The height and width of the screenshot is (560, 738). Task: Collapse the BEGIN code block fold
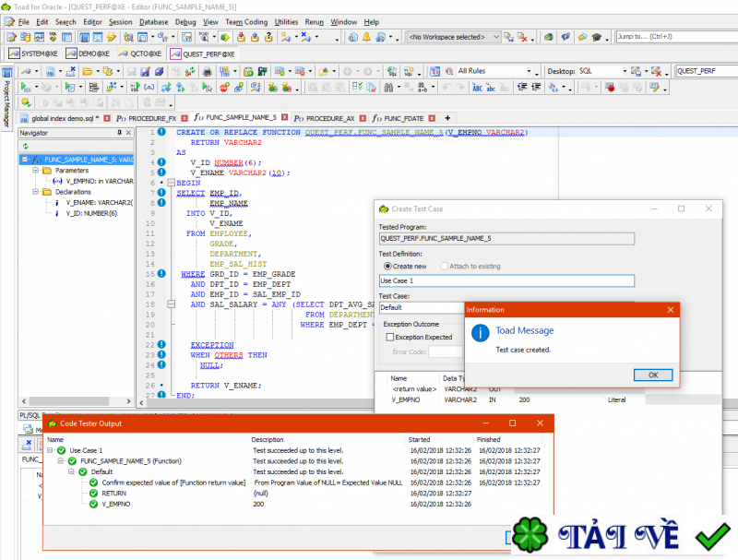(171, 182)
